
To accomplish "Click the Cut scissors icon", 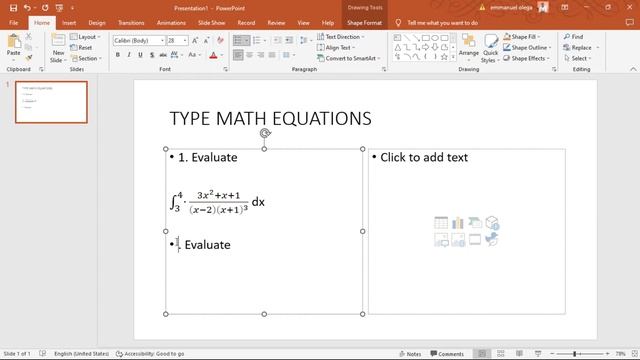I will point(28,37).
